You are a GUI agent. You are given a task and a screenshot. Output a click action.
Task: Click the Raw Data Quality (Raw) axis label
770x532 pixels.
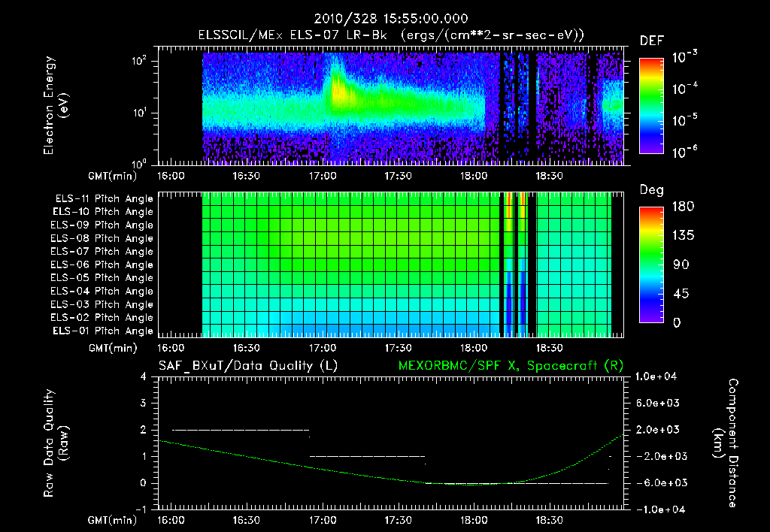pyautogui.click(x=56, y=443)
